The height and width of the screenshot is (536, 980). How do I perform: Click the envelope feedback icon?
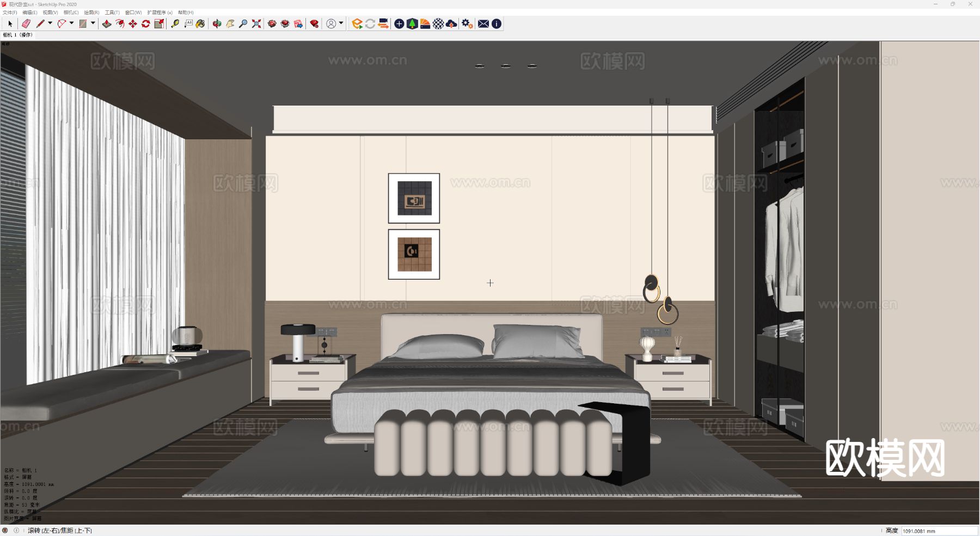[483, 23]
